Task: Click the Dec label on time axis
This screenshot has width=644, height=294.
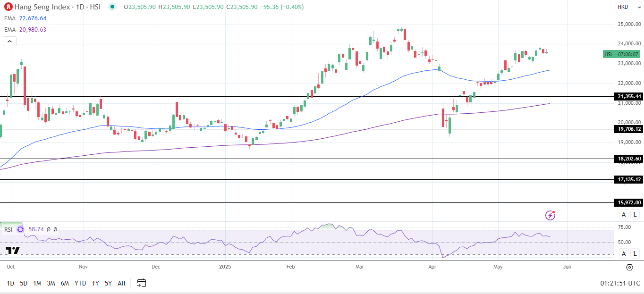Action: 156,267
